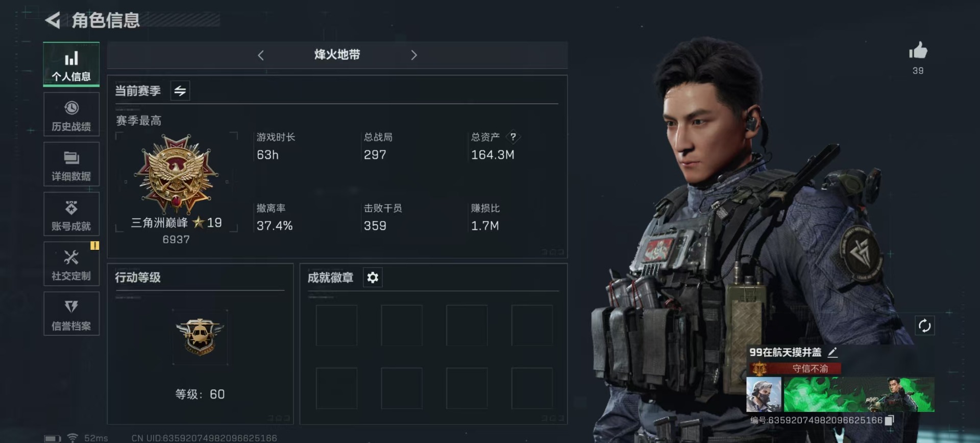
Task: Open the green namecard banner
Action: point(859,394)
